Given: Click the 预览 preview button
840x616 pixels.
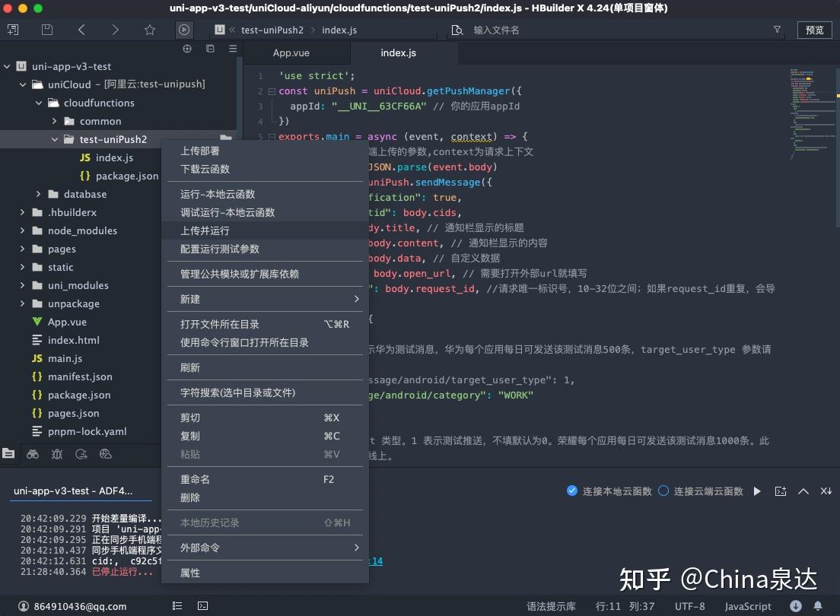Looking at the screenshot, I should coord(813,30).
